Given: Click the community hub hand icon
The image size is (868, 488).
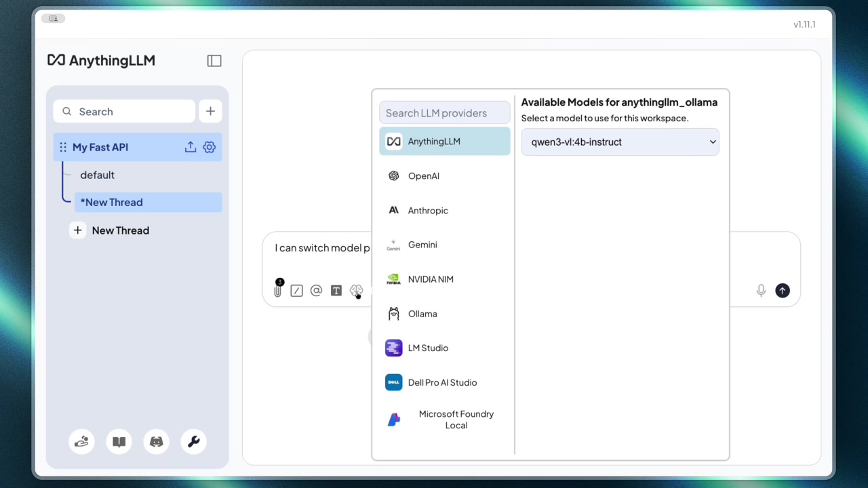Looking at the screenshot, I should pyautogui.click(x=81, y=441).
